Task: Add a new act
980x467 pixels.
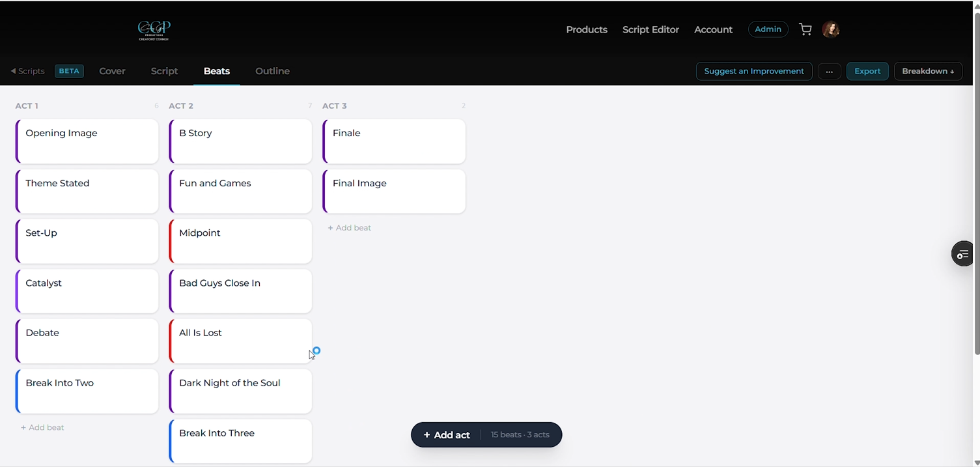Action: (447, 434)
